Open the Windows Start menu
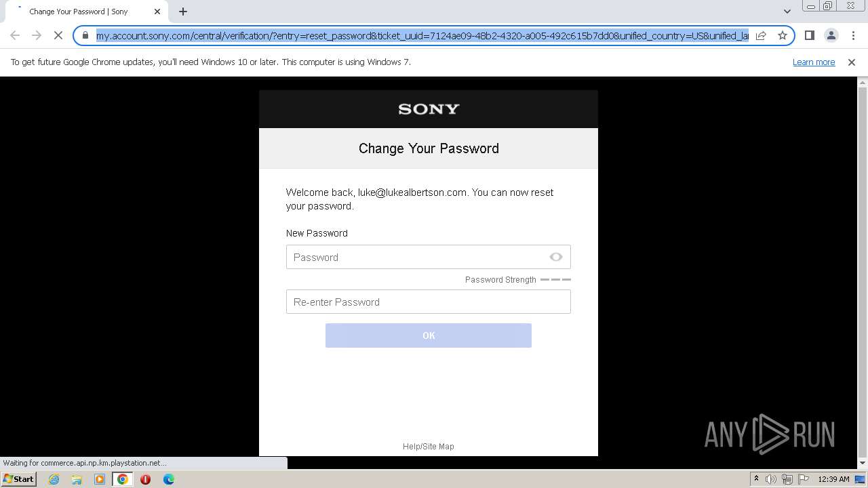 point(18,479)
